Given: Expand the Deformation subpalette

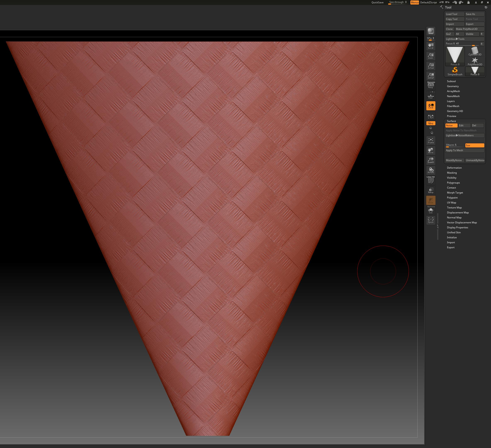Looking at the screenshot, I should click(x=454, y=168).
